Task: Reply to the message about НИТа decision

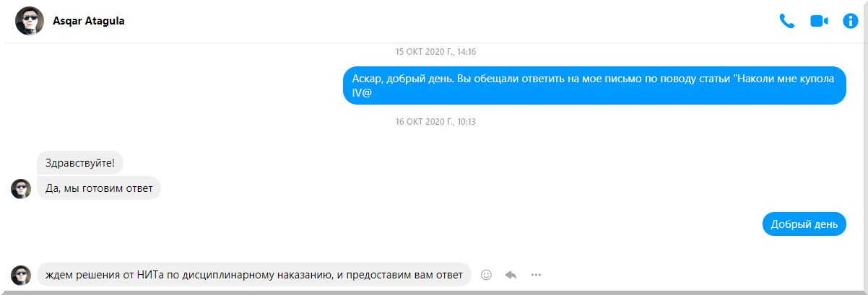Action: (x=511, y=274)
